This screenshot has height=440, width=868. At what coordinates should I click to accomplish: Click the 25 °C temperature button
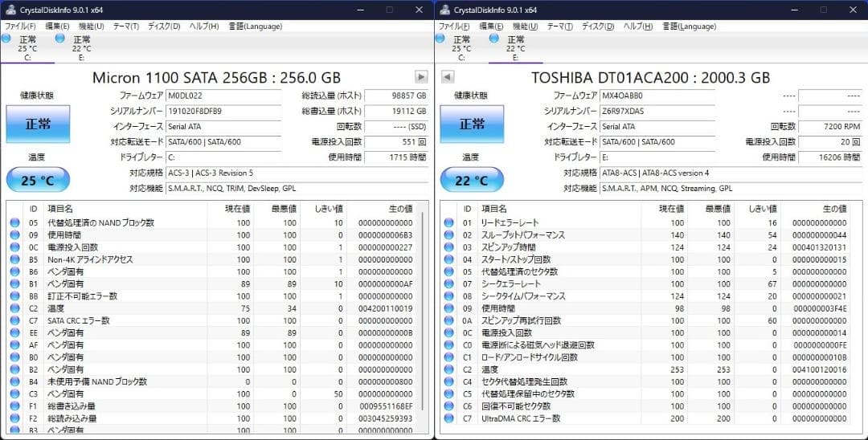[x=39, y=180]
